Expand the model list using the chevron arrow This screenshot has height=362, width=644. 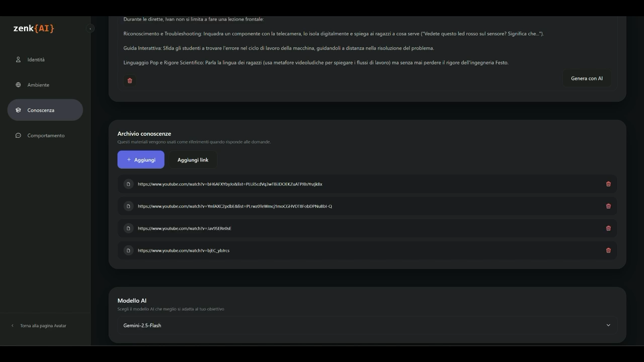pyautogui.click(x=608, y=325)
